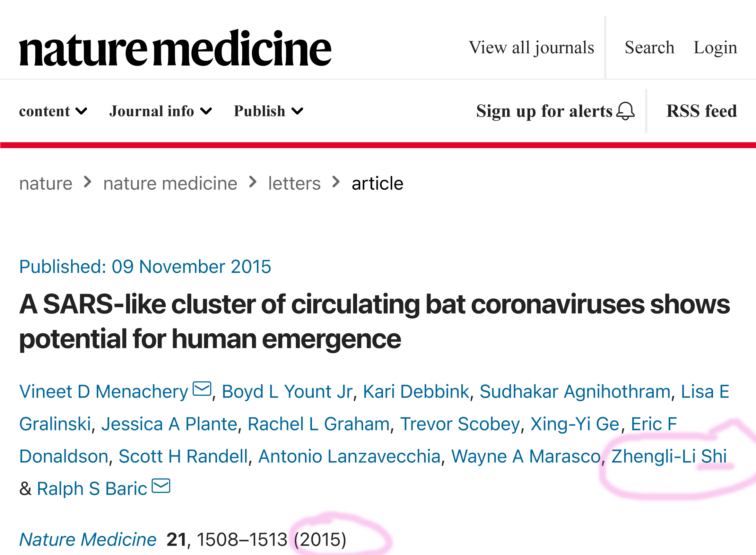Click Sign up for alerts
This screenshot has width=756, height=555.
click(x=544, y=111)
